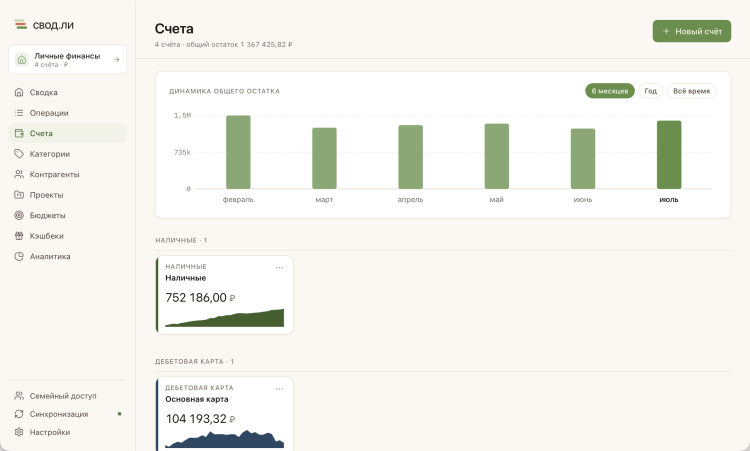Go to Счета in sidebar
This screenshot has height=451, width=750.
point(67,133)
